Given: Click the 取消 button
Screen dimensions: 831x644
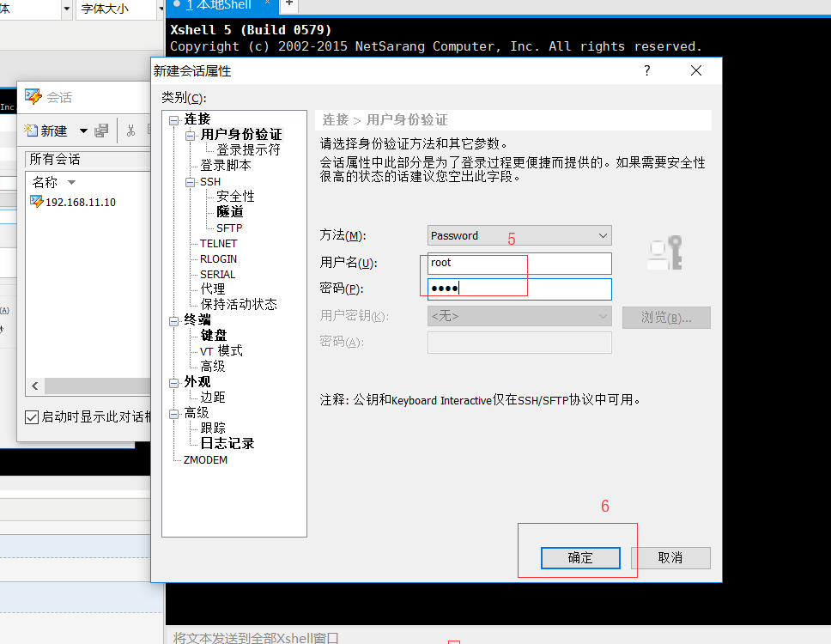Looking at the screenshot, I should (x=670, y=557).
